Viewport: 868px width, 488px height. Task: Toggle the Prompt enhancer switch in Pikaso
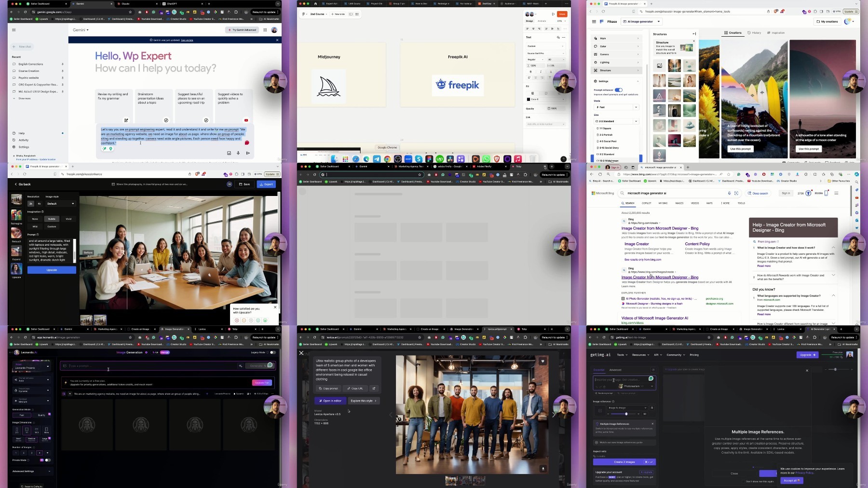point(619,90)
